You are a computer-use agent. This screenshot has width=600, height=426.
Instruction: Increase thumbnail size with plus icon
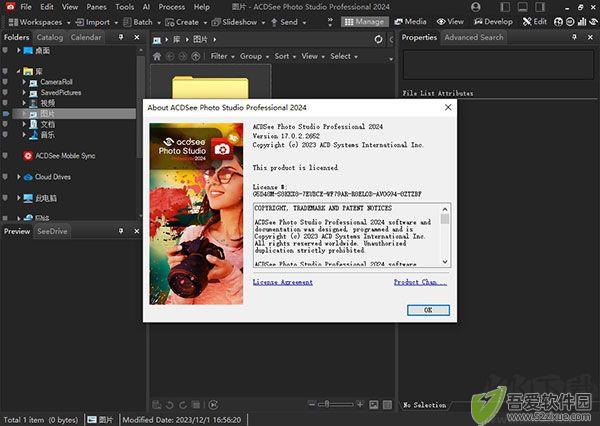[360, 404]
